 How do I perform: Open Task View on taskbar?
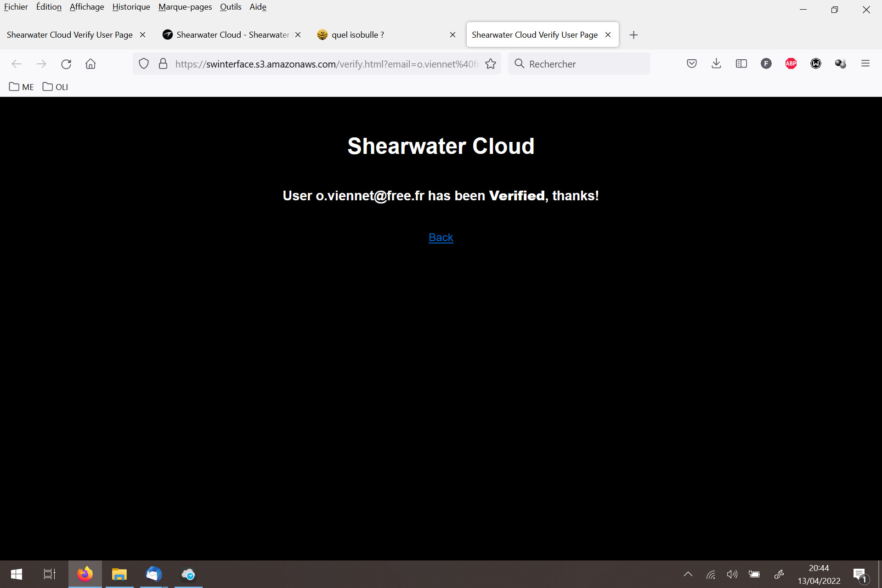point(50,574)
